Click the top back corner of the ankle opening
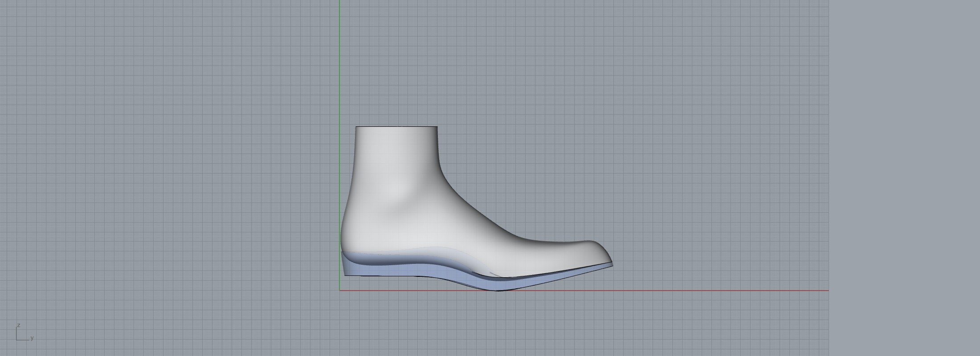The width and height of the screenshot is (980, 356). pyautogui.click(x=356, y=127)
